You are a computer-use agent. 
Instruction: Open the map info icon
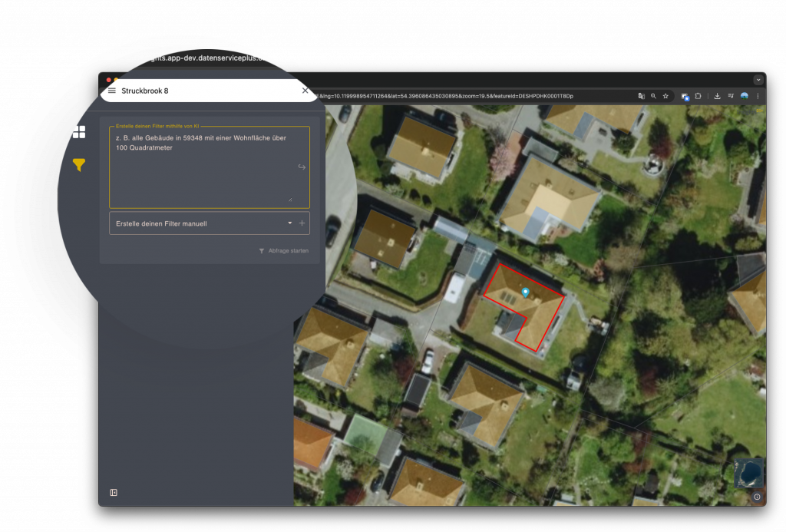click(757, 497)
